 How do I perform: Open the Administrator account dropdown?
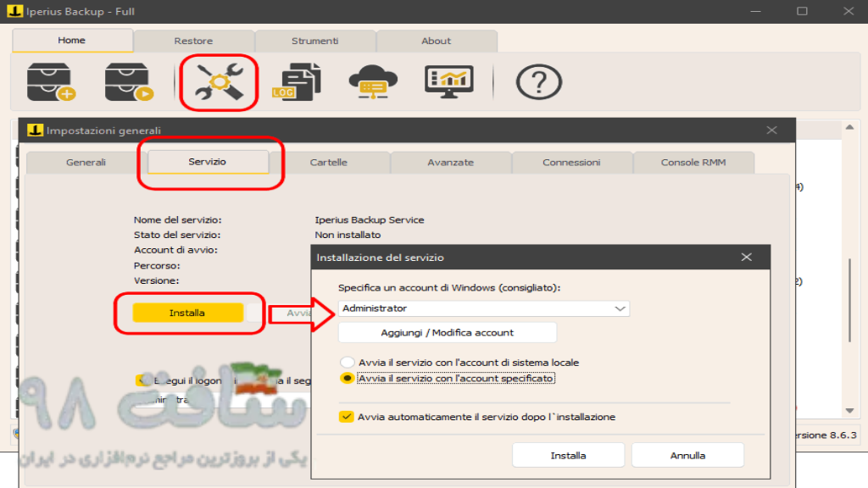484,308
